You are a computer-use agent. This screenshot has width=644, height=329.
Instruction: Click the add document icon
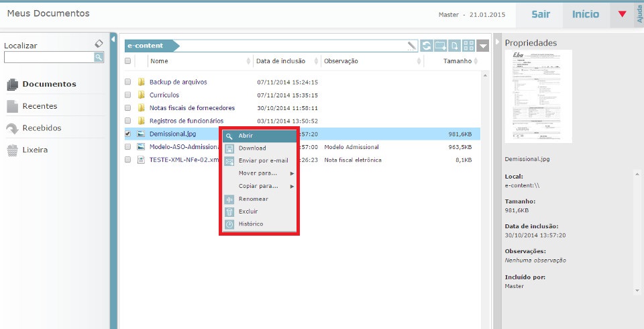454,46
